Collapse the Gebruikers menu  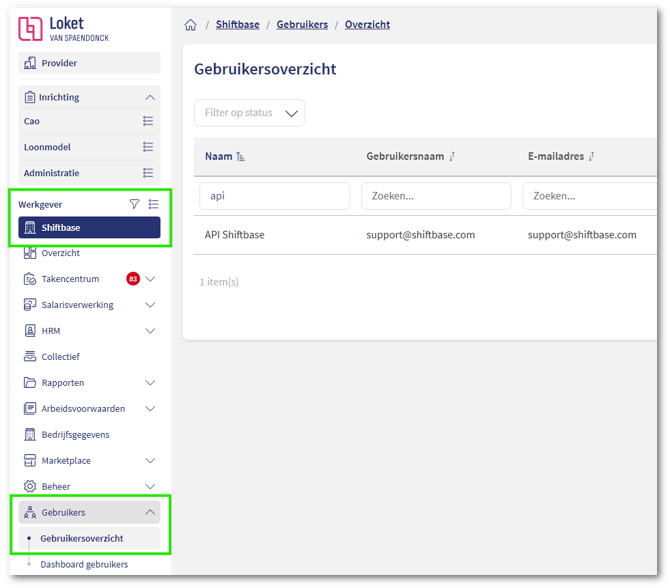click(150, 513)
